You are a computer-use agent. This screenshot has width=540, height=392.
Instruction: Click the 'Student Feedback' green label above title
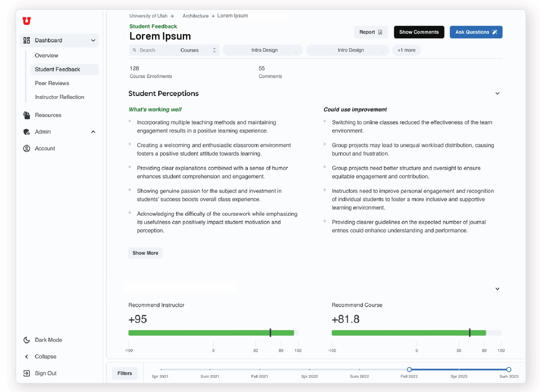[x=153, y=26]
